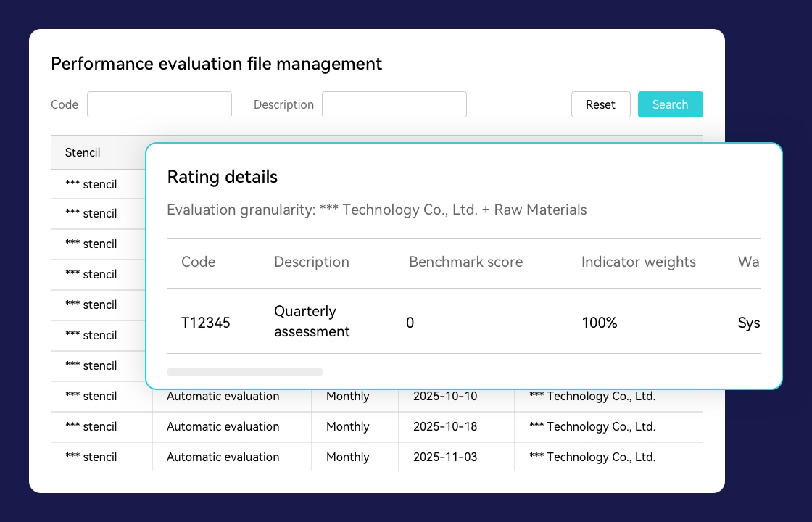Click the 2025-11-03 date cell
812x522 pixels.
coord(445,457)
